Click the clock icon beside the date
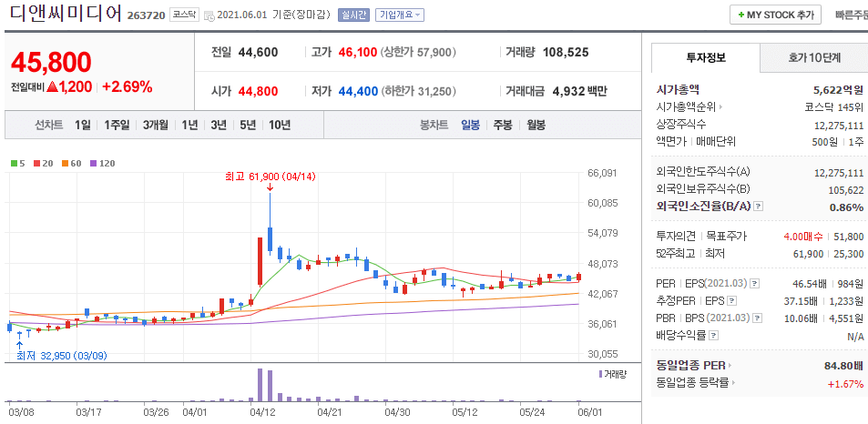 pyautogui.click(x=209, y=15)
